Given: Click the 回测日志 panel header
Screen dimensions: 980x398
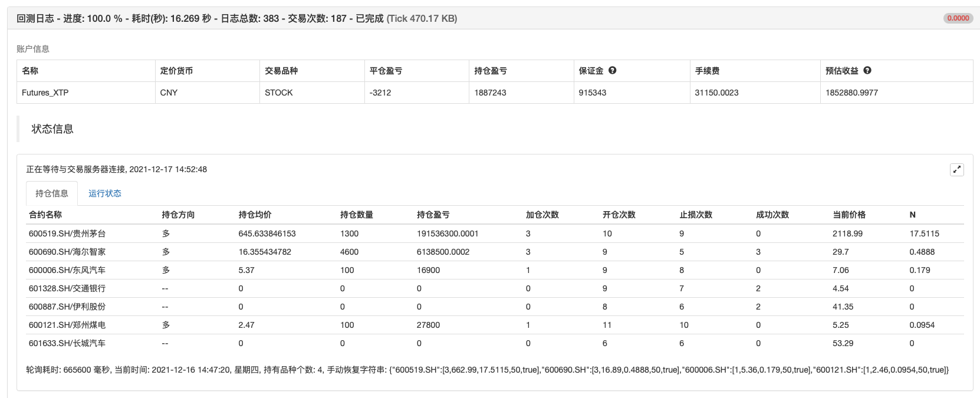Looking at the screenshot, I should click(x=236, y=18).
